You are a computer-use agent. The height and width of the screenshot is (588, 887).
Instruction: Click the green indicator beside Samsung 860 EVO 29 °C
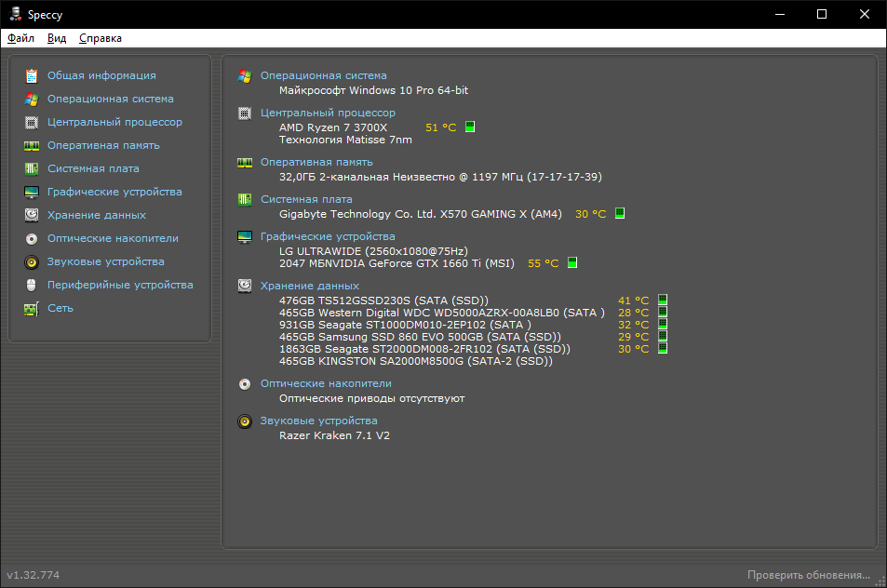tap(663, 336)
